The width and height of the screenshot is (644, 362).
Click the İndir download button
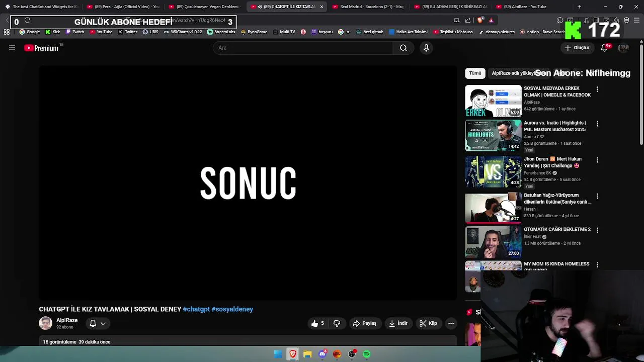point(398,323)
